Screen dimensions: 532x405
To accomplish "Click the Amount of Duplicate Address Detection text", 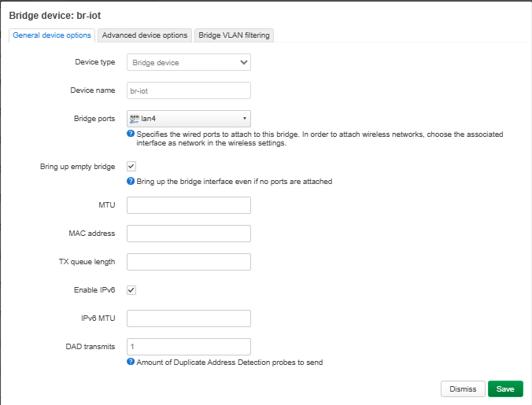I will pos(230,363).
